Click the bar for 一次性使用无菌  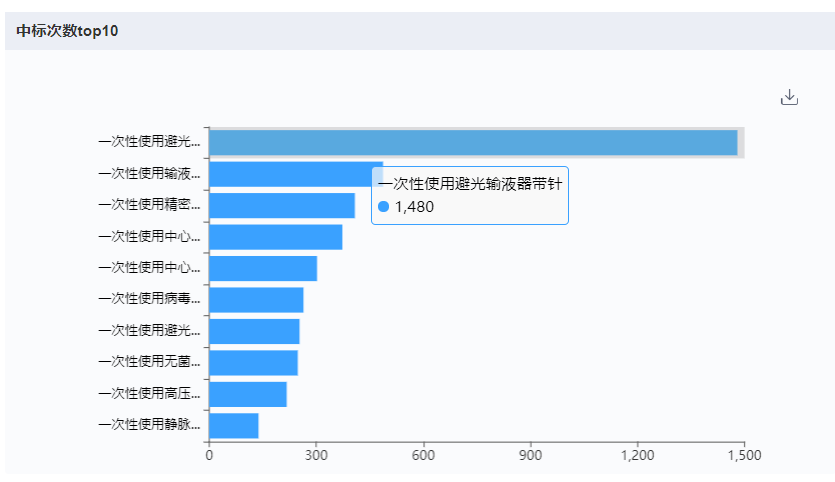253,363
